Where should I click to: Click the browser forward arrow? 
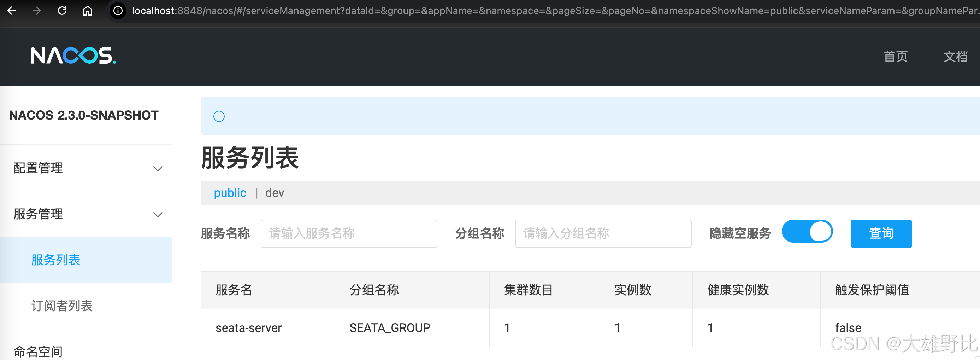(x=36, y=11)
